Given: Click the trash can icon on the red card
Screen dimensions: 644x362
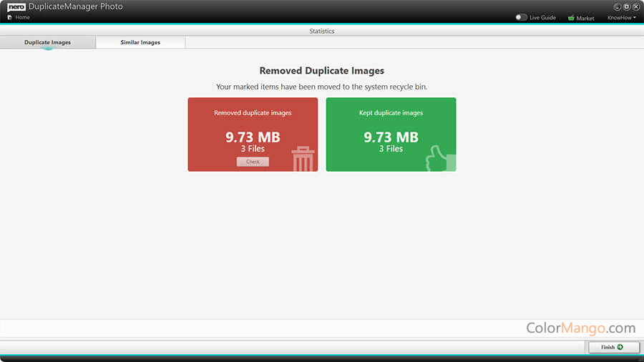Looking at the screenshot, I should pos(303,159).
